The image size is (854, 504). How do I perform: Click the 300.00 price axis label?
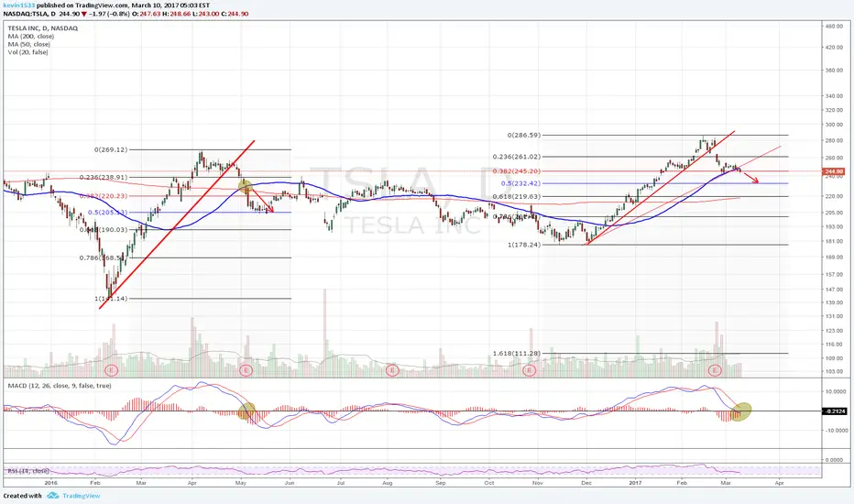(x=834, y=125)
